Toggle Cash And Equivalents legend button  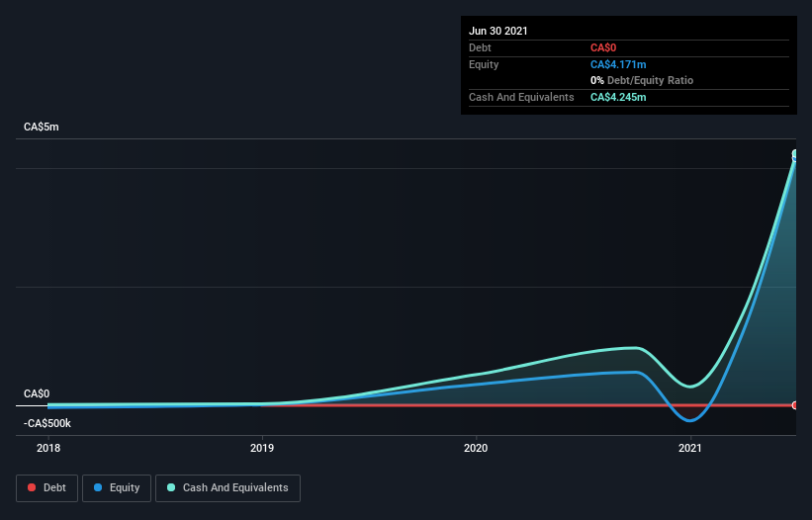click(227, 488)
